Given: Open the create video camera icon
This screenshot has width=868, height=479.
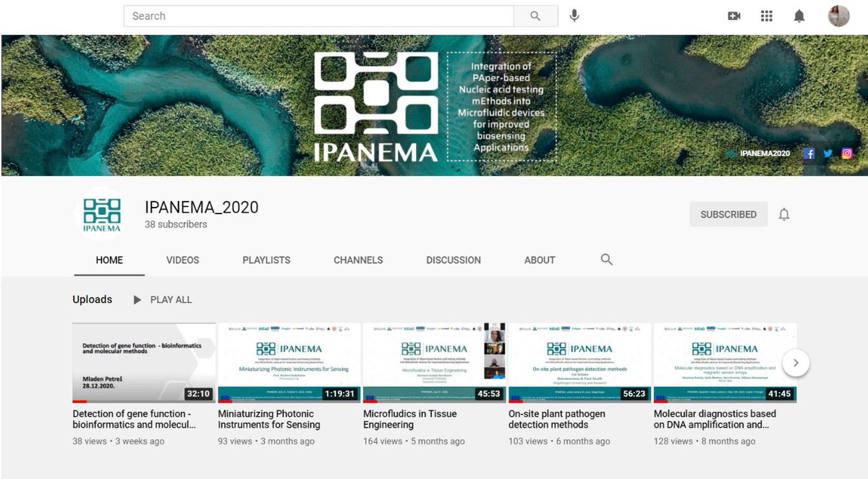Looking at the screenshot, I should click(734, 16).
